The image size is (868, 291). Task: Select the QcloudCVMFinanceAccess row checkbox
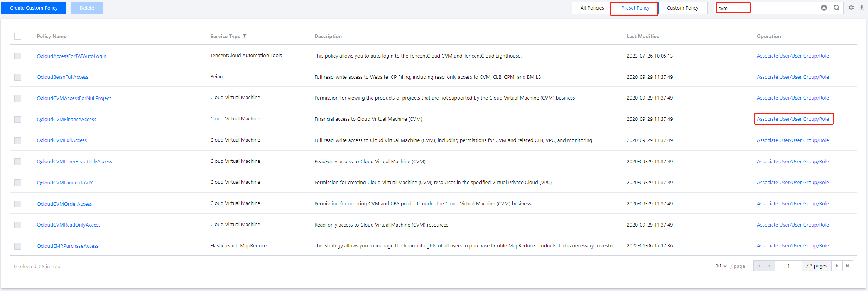coord(18,119)
